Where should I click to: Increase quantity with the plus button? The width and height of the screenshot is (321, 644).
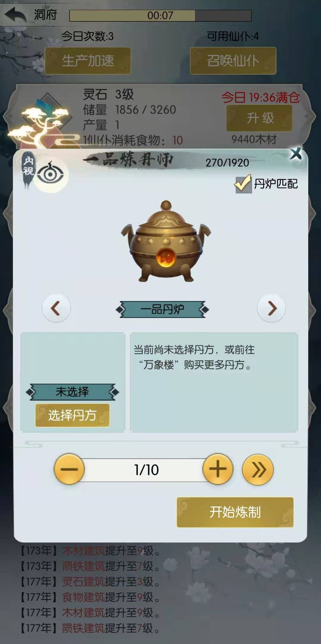click(x=218, y=469)
